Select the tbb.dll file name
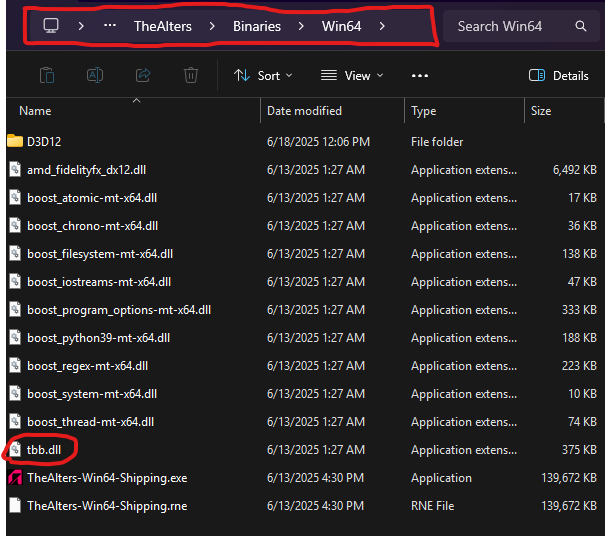Screen dimensions: 605x536 (44, 450)
